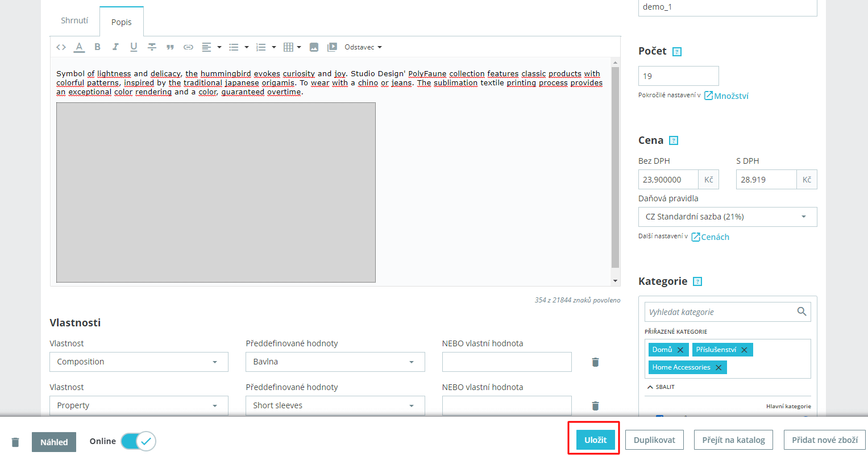Image resolution: width=868 pixels, height=456 pixels.
Task: Remove the Home Accessories category tag
Action: [x=719, y=367]
